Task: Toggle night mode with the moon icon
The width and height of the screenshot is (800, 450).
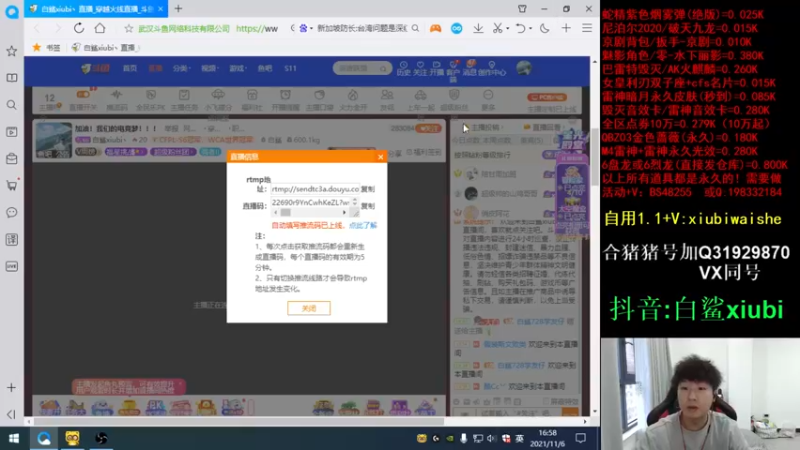Action: [x=544, y=29]
